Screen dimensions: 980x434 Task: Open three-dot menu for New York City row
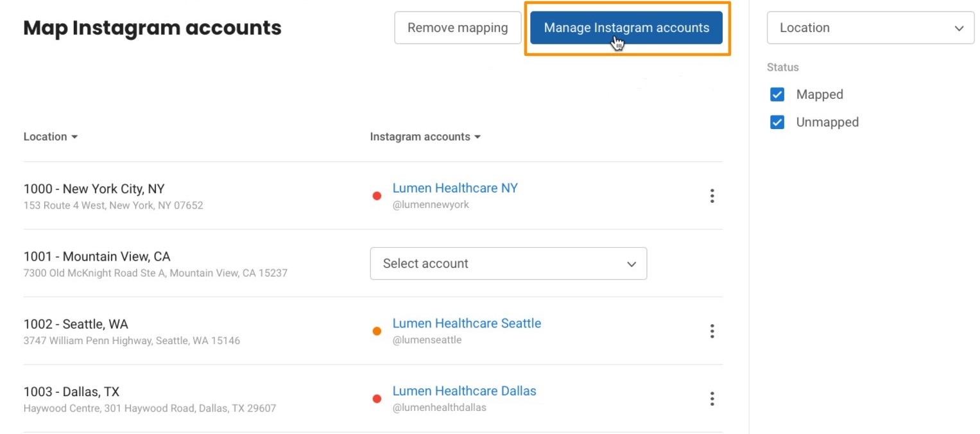point(712,196)
